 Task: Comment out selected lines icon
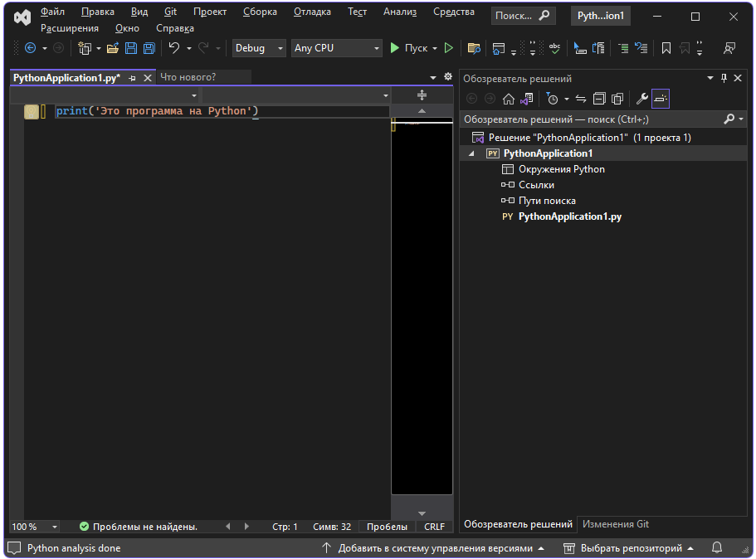(623, 48)
